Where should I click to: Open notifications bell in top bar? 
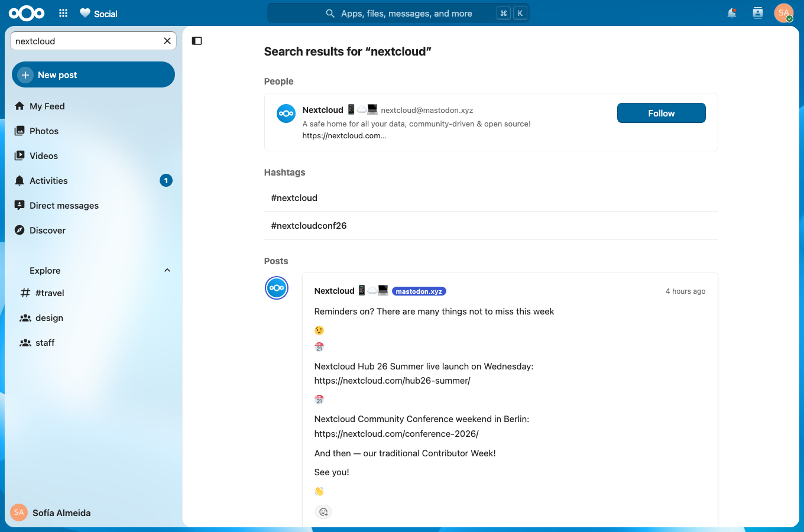(732, 13)
